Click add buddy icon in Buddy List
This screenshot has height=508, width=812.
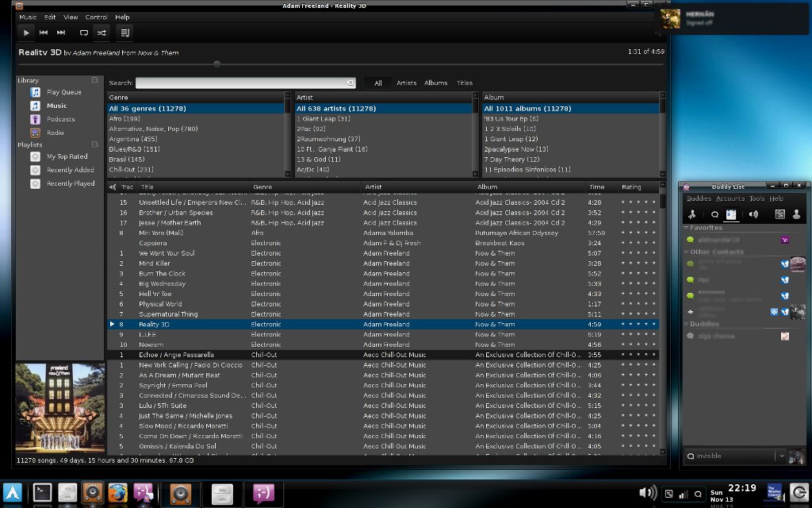tap(692, 214)
